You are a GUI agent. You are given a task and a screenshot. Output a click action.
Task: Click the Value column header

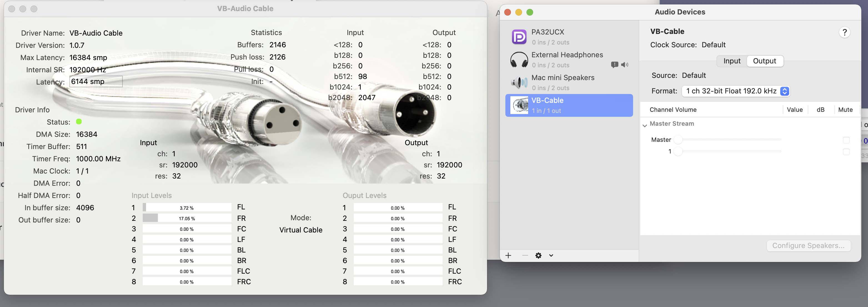[794, 110]
